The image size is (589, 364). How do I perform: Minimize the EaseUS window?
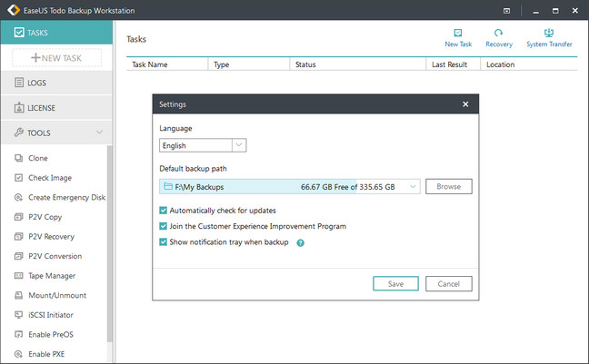point(536,11)
